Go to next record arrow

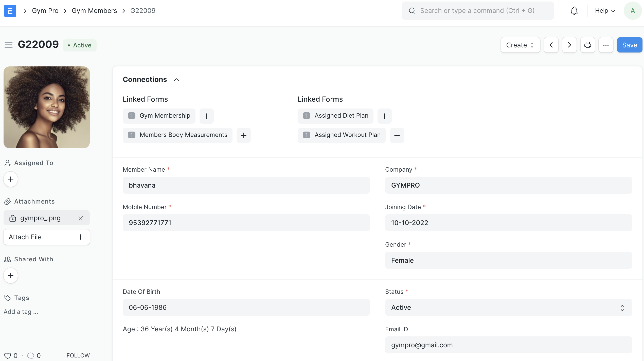(x=569, y=45)
